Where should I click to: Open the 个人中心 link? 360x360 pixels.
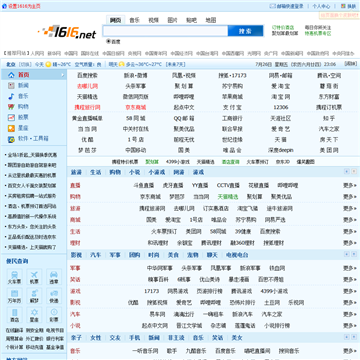click(x=321, y=6)
